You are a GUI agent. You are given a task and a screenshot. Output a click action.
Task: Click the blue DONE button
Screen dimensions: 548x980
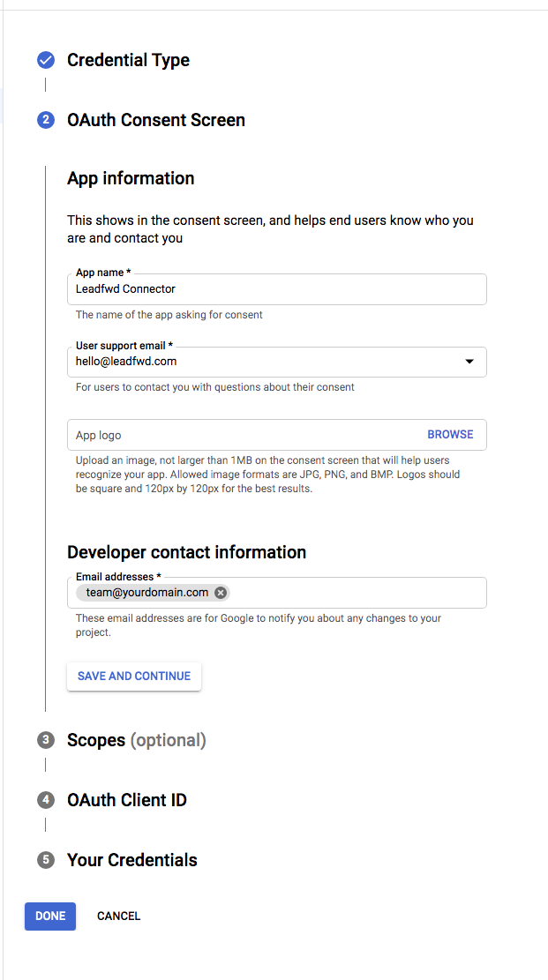coord(50,916)
